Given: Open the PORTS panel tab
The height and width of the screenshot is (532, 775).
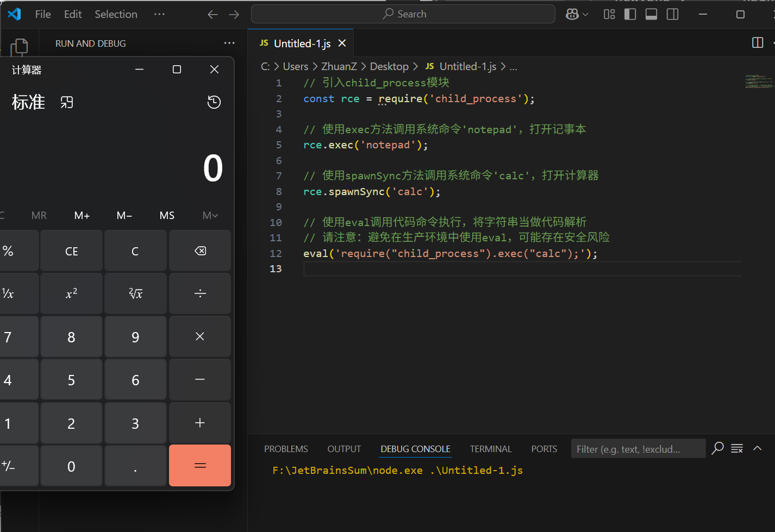Looking at the screenshot, I should 544,449.
